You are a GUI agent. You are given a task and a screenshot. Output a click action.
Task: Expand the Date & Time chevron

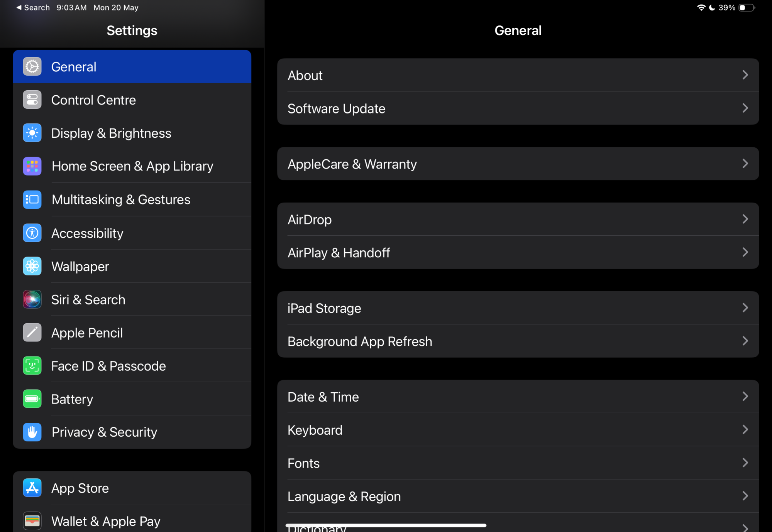click(745, 397)
